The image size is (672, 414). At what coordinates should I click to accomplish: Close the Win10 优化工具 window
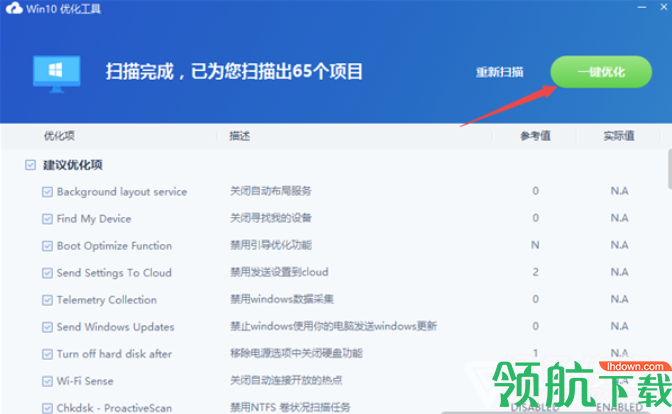coord(664,7)
